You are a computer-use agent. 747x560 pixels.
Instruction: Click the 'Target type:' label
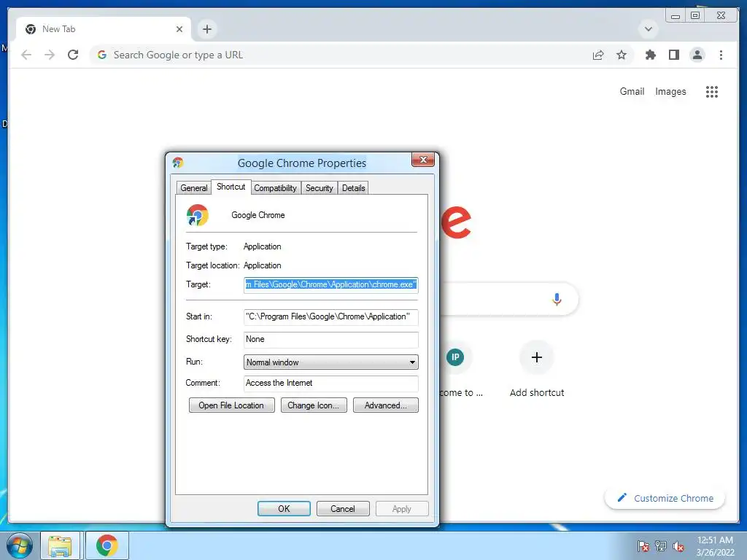[x=206, y=246]
